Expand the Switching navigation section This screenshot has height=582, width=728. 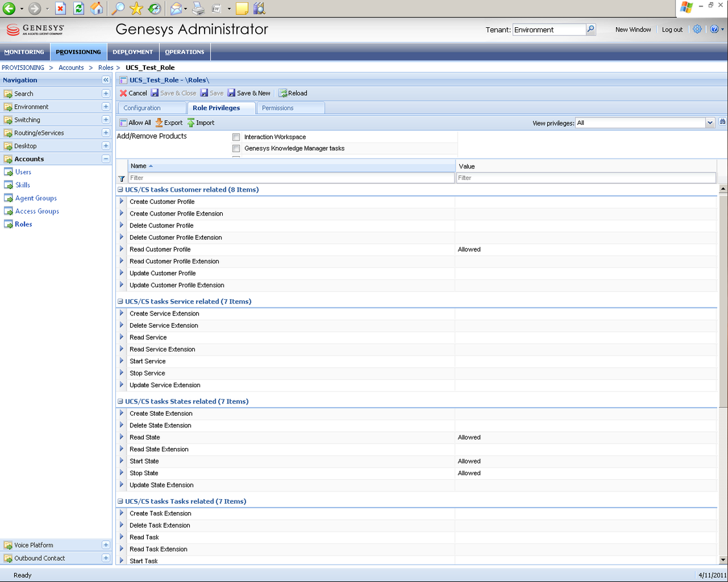(106, 119)
